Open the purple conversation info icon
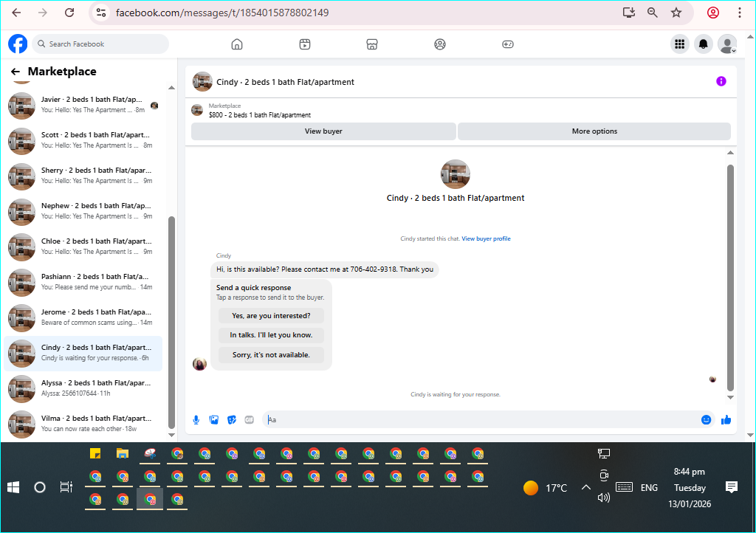The height and width of the screenshot is (533, 756). click(x=721, y=81)
